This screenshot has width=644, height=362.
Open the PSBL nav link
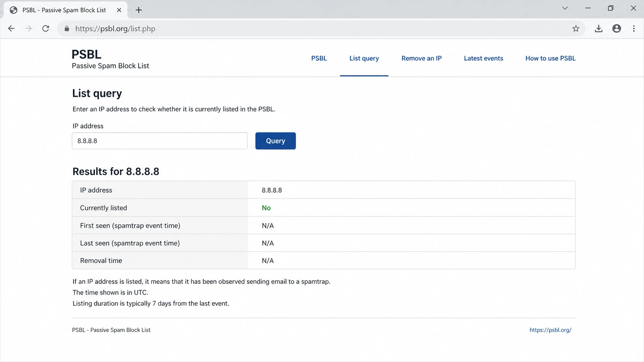point(319,58)
